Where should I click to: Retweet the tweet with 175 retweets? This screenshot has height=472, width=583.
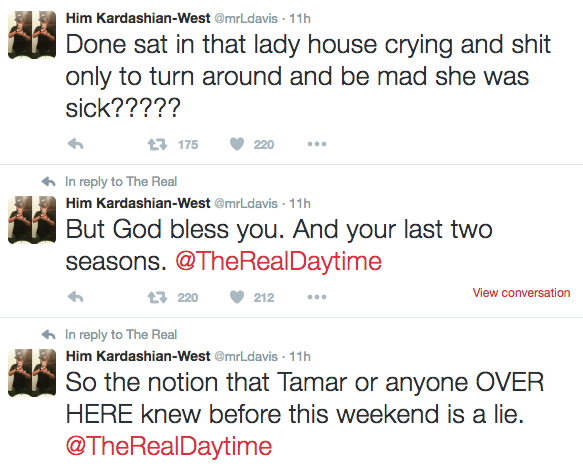point(157,144)
